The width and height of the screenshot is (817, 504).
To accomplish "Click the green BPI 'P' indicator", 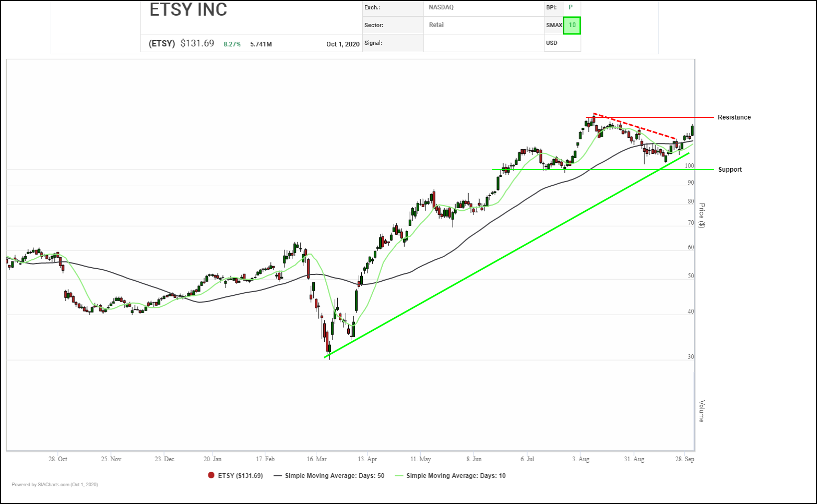I will click(571, 7).
